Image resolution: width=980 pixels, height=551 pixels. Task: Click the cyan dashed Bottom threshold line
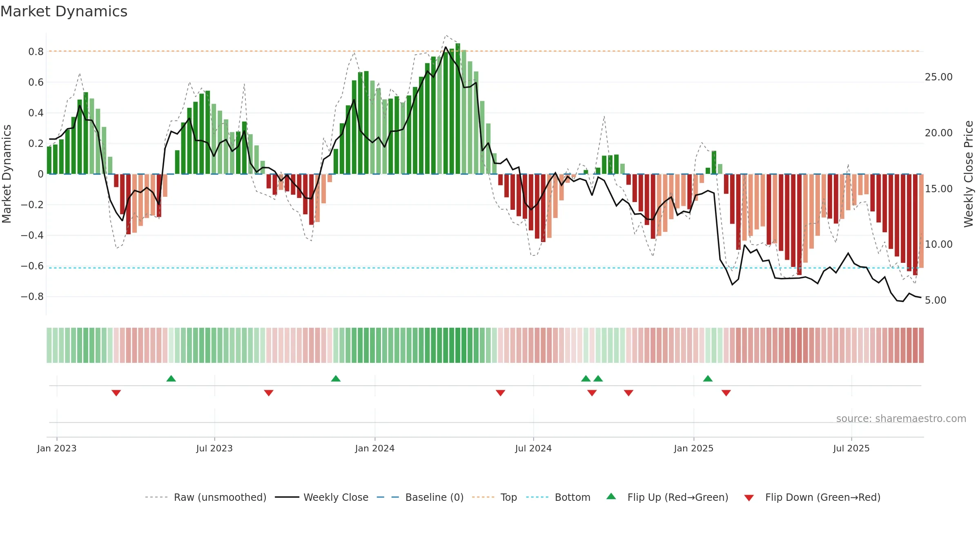point(485,268)
